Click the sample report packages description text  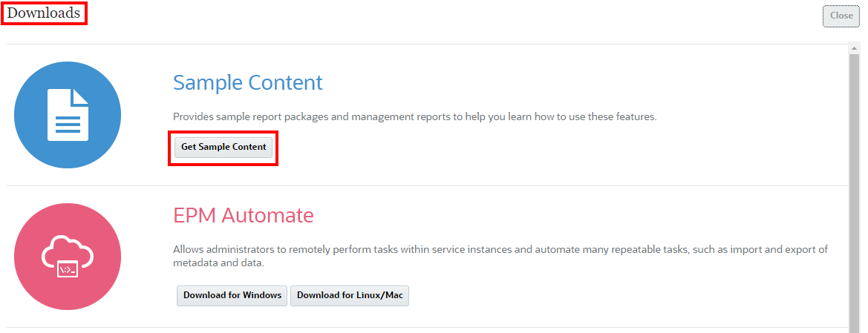(414, 117)
